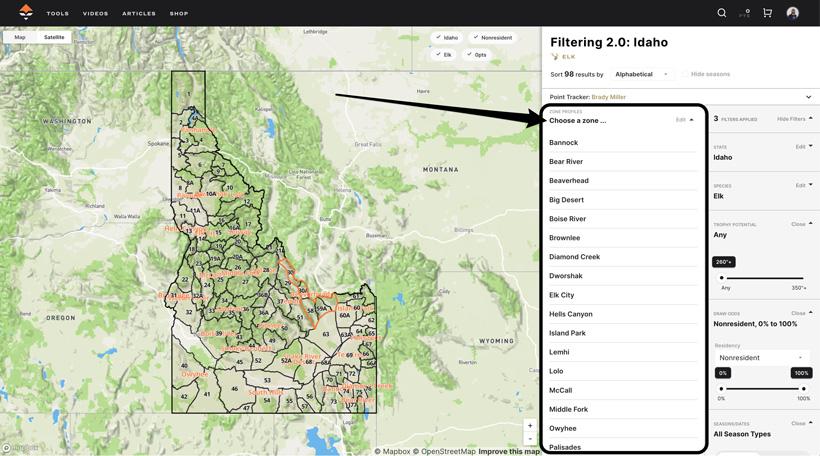Click the Mapbox logo at map corner
Image resolution: width=820 pixels, height=456 pixels.
tap(19, 448)
